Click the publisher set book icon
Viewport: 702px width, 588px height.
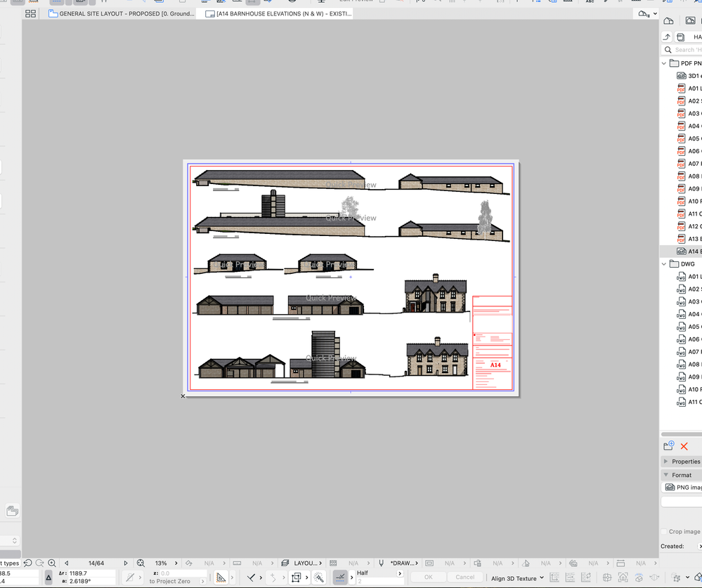pyautogui.click(x=680, y=37)
